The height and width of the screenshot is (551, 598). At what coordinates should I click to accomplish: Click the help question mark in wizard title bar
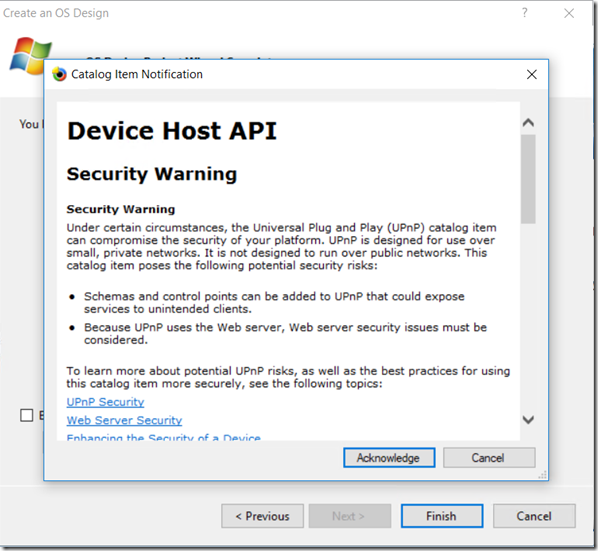pyautogui.click(x=525, y=13)
